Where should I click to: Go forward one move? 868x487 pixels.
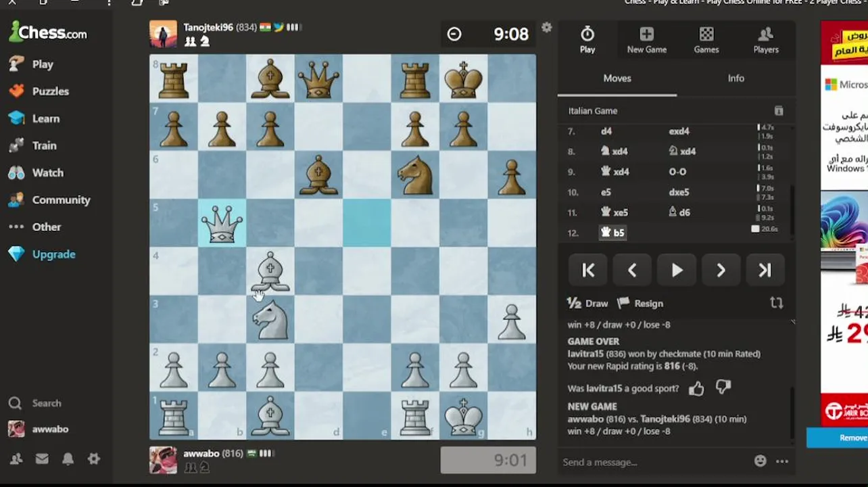721,271
